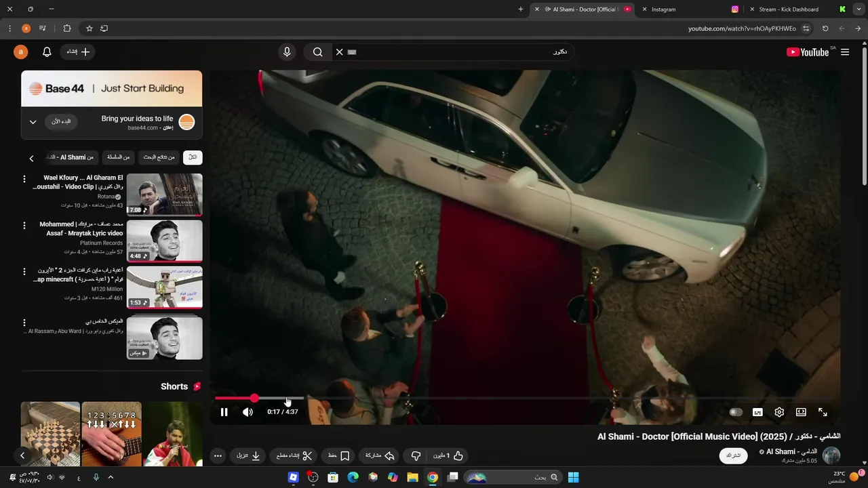
Task: Dislike the video
Action: pos(416,456)
